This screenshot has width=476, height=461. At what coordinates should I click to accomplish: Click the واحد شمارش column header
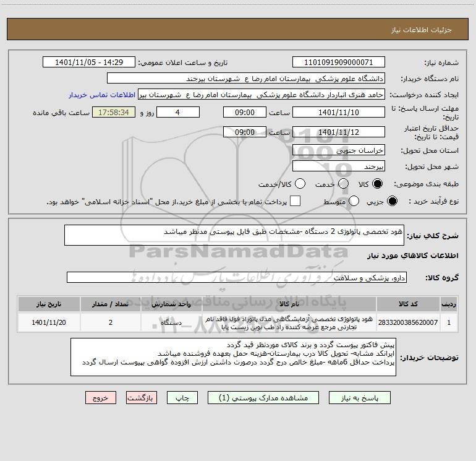(x=171, y=304)
